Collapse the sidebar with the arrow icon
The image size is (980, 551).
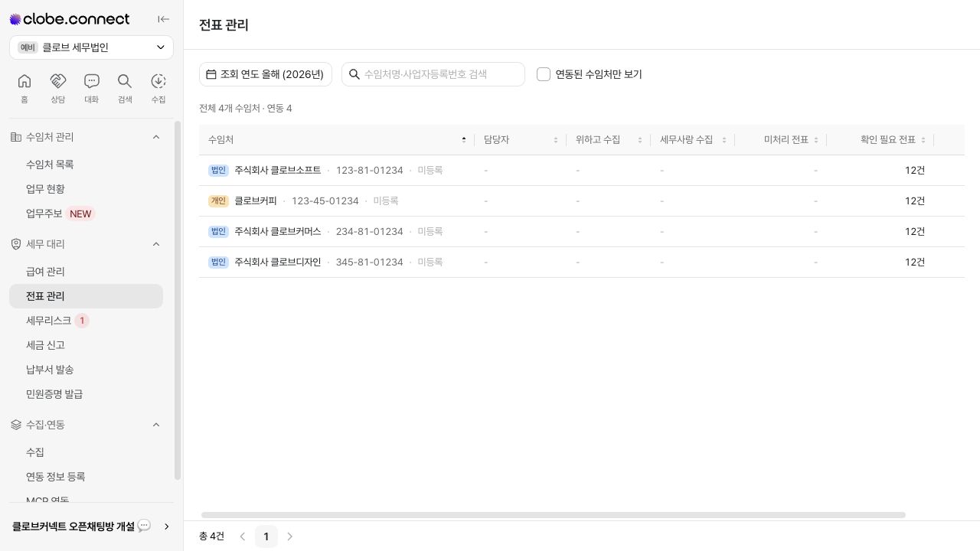[x=163, y=19]
